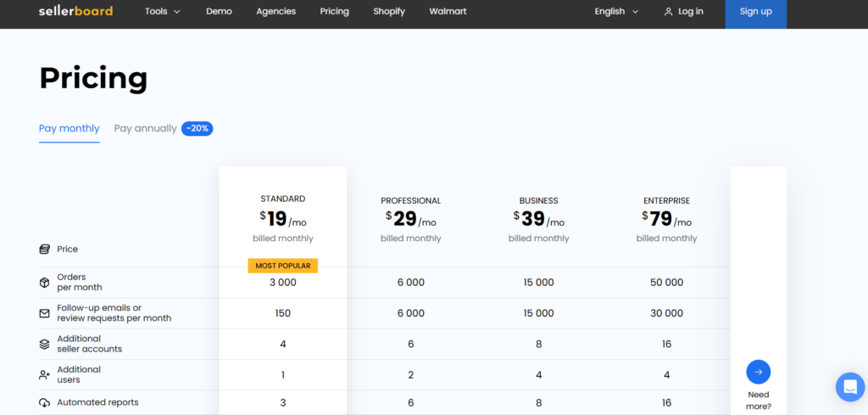Click the Price coins icon
This screenshot has height=415, width=868.
tap(44, 250)
